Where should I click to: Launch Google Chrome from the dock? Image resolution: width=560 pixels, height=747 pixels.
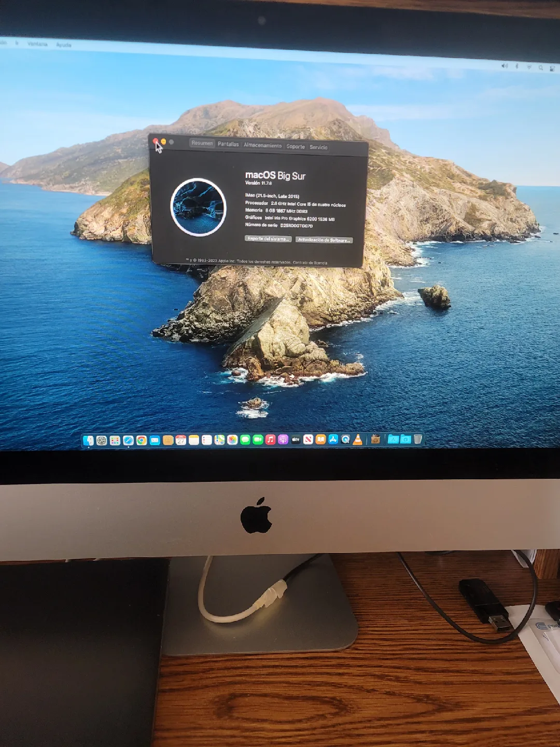point(142,440)
